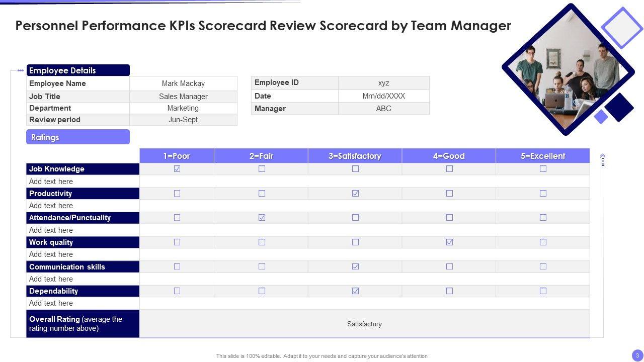
Task: Mark Communication skills 3=Satisfactory checkbox
Action: click(x=356, y=266)
